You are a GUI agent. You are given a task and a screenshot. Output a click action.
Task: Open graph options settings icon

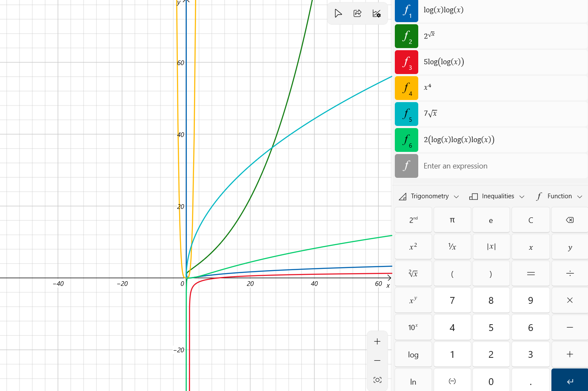(x=377, y=14)
